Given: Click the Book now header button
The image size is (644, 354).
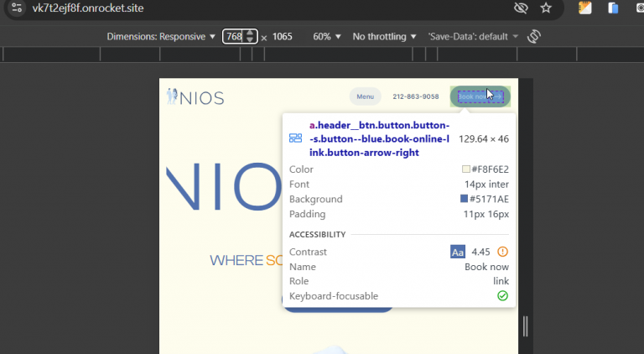Looking at the screenshot, I should (x=480, y=96).
